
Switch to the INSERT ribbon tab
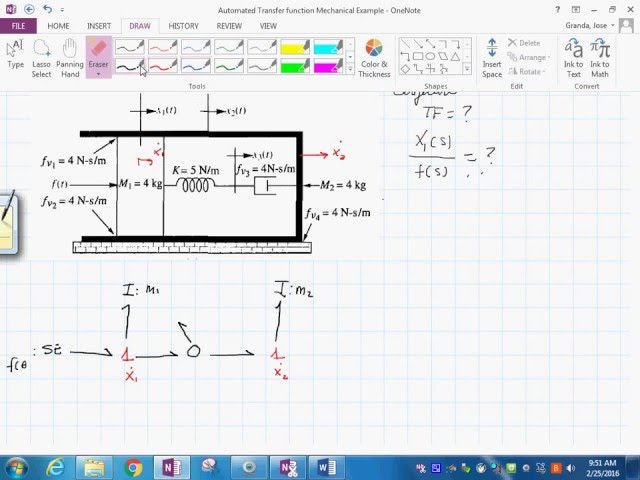click(x=99, y=26)
